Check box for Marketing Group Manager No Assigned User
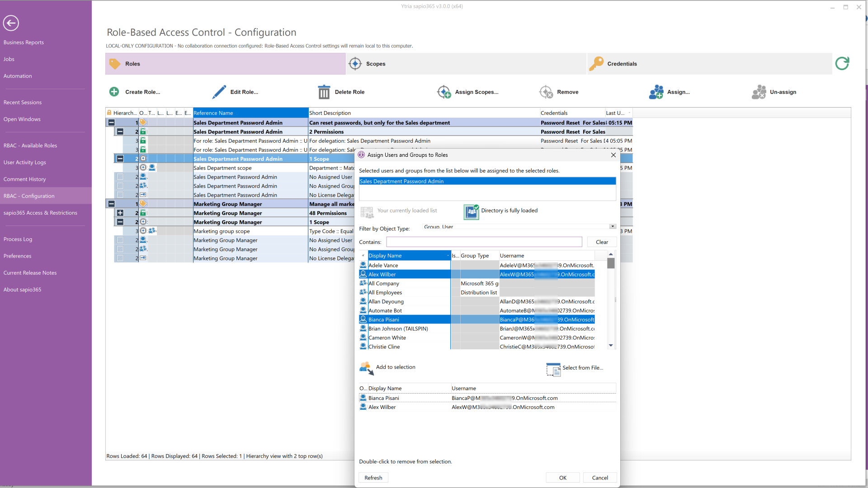The width and height of the screenshot is (868, 488). click(x=120, y=240)
